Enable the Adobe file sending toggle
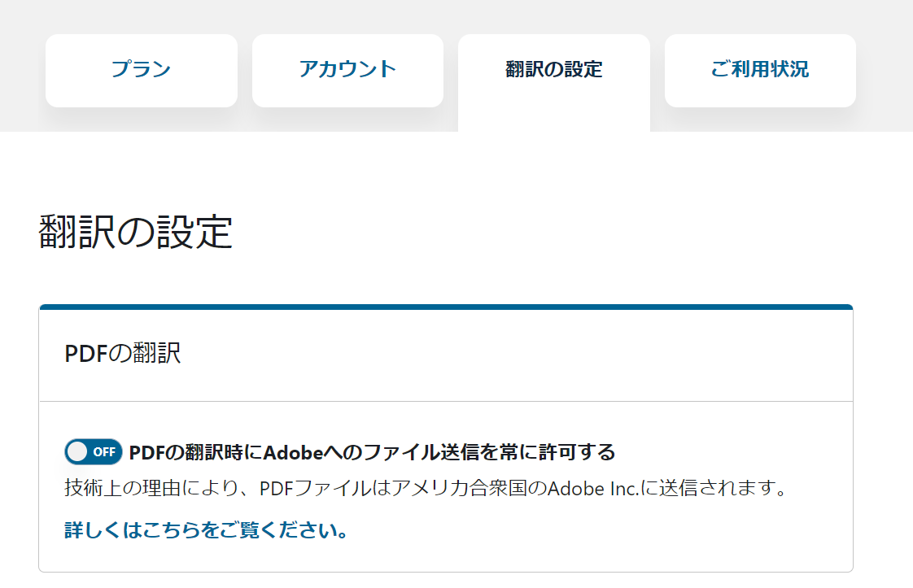This screenshot has width=913, height=588. pos(93,451)
